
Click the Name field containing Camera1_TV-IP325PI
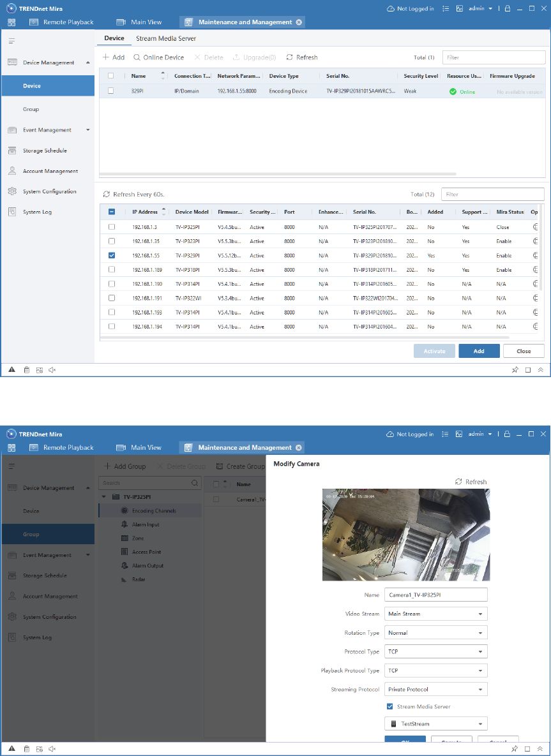435,595
